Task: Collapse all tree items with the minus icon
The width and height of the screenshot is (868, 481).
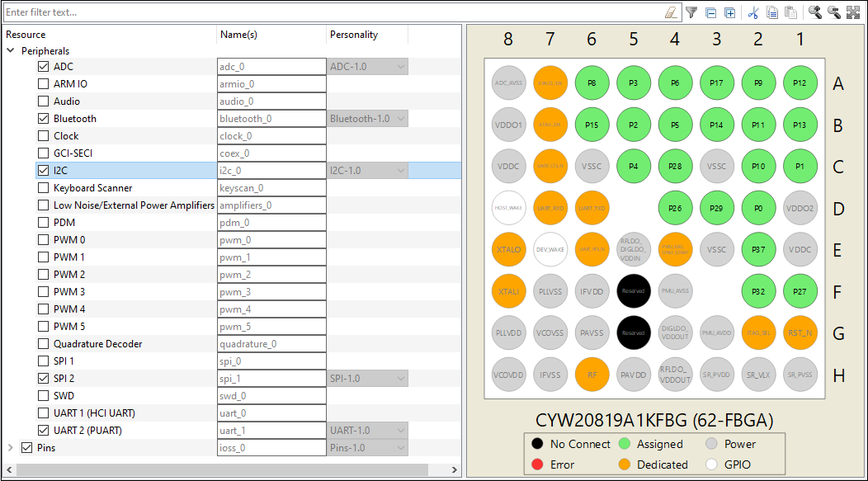Action: [711, 12]
